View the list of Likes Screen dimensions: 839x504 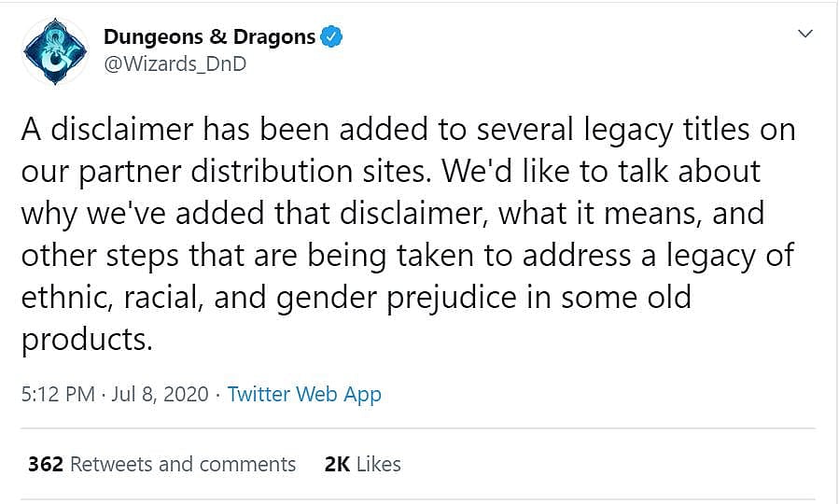[378, 464]
